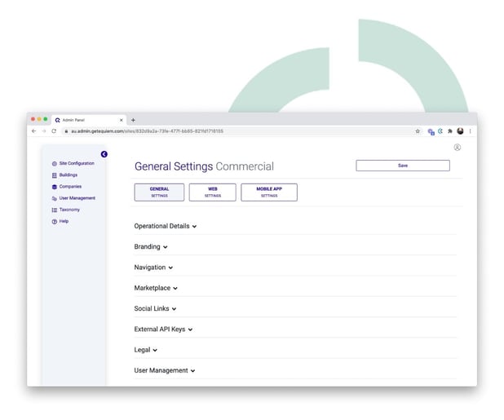Collapse the sidebar with the arrow icon
Viewport: 504px width, 420px height.
(x=104, y=154)
